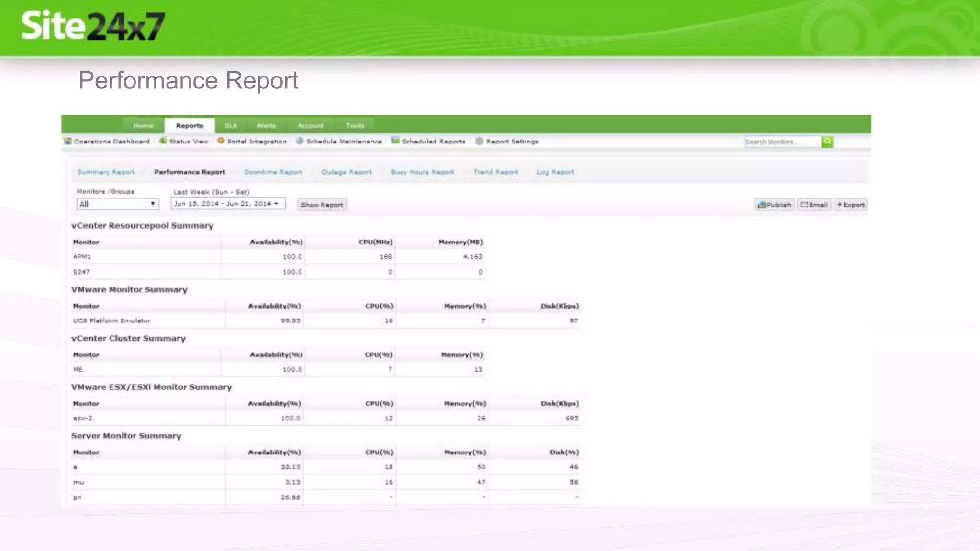This screenshot has width=980, height=551.
Task: Click the VMware ESX/ESXi Monitor Summary heading
Action: click(152, 387)
